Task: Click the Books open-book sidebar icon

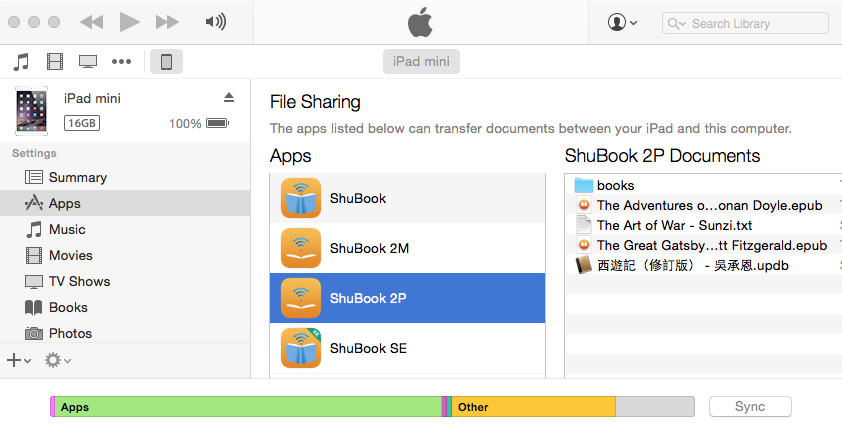Action: (34, 308)
